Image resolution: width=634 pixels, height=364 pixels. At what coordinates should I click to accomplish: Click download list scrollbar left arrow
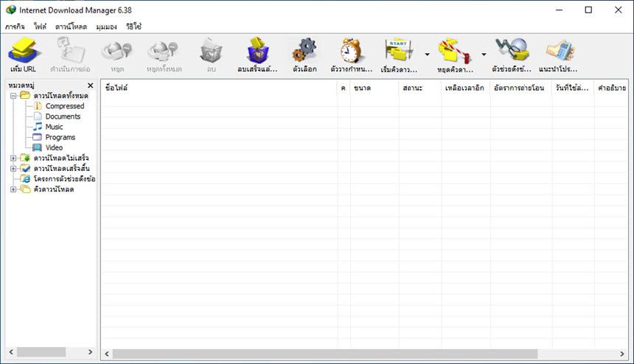[x=107, y=354]
